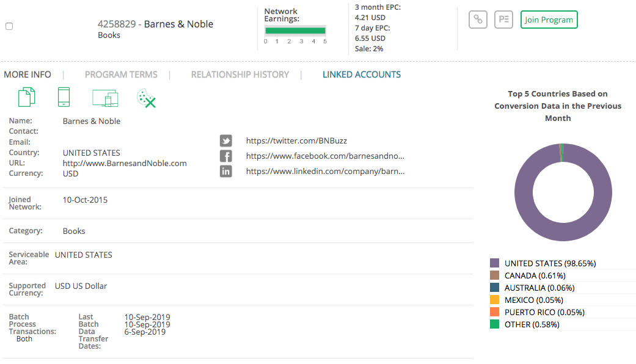This screenshot has height=364, width=636.
Task: Click the United States purple legend swatch
Action: pos(495,263)
